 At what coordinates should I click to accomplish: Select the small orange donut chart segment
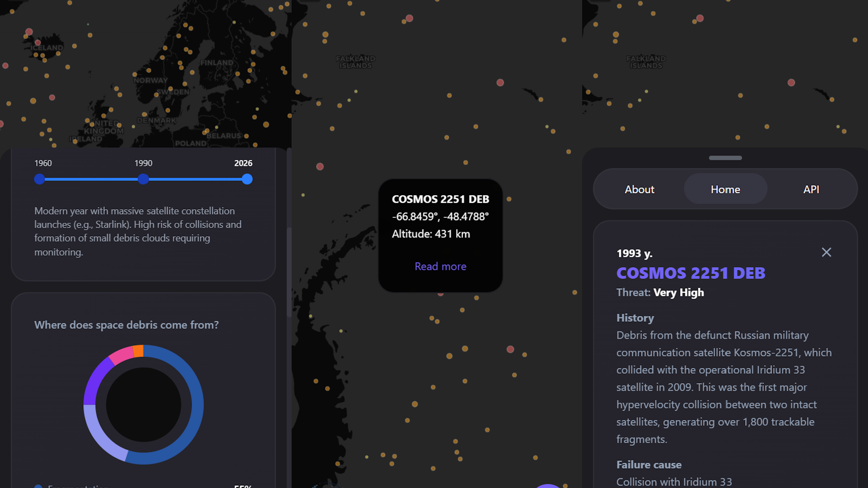click(x=138, y=351)
